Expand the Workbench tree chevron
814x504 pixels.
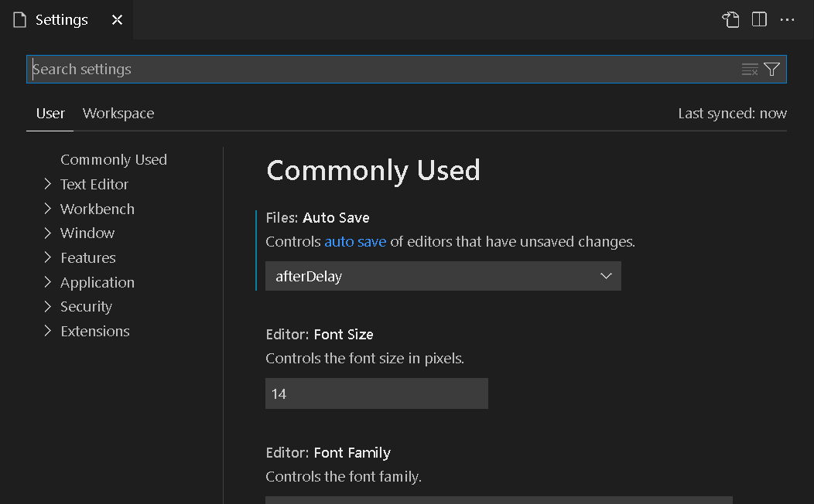(x=48, y=209)
